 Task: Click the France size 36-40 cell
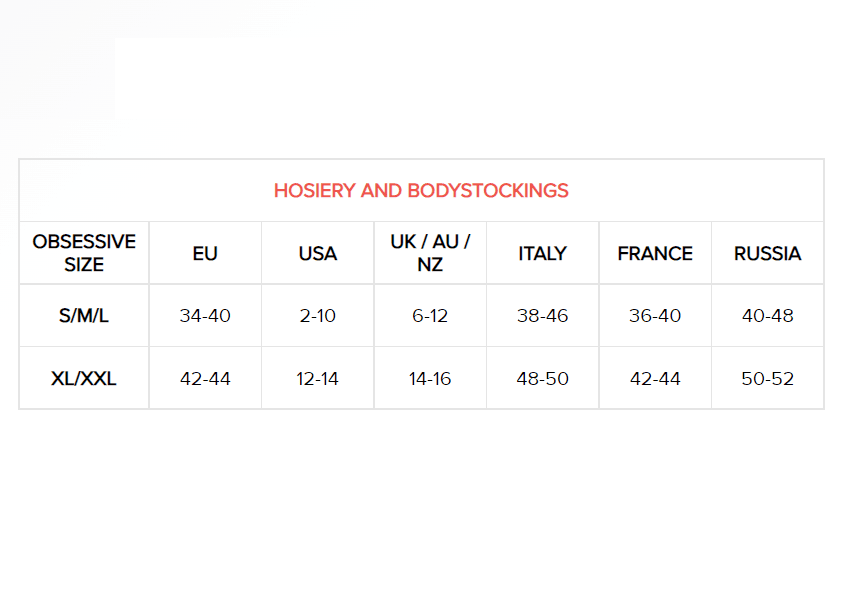tap(655, 316)
